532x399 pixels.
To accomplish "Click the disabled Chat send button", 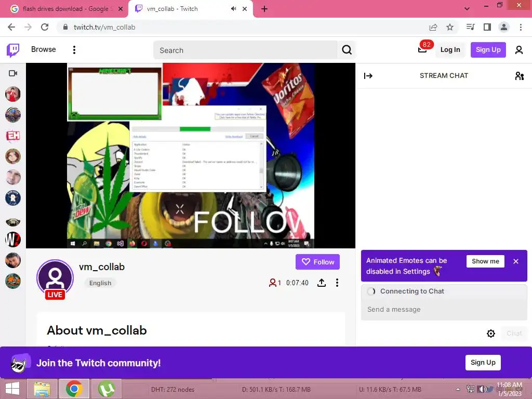I will coord(514,334).
